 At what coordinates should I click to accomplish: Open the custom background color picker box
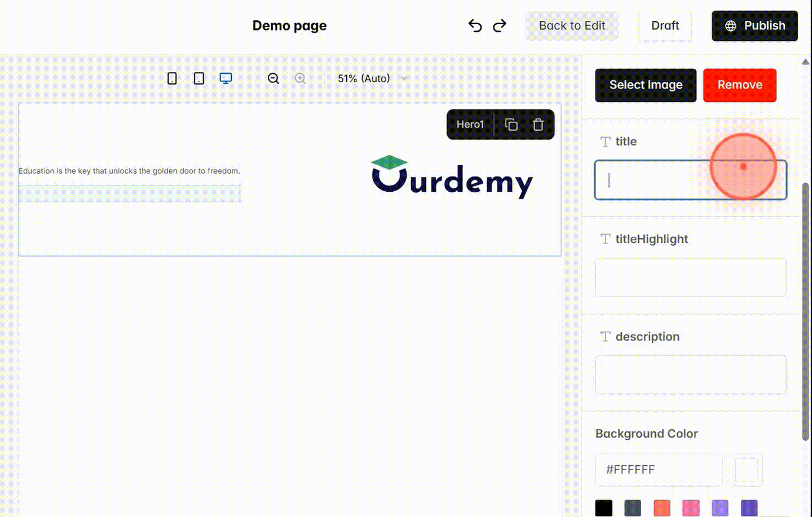tap(745, 469)
